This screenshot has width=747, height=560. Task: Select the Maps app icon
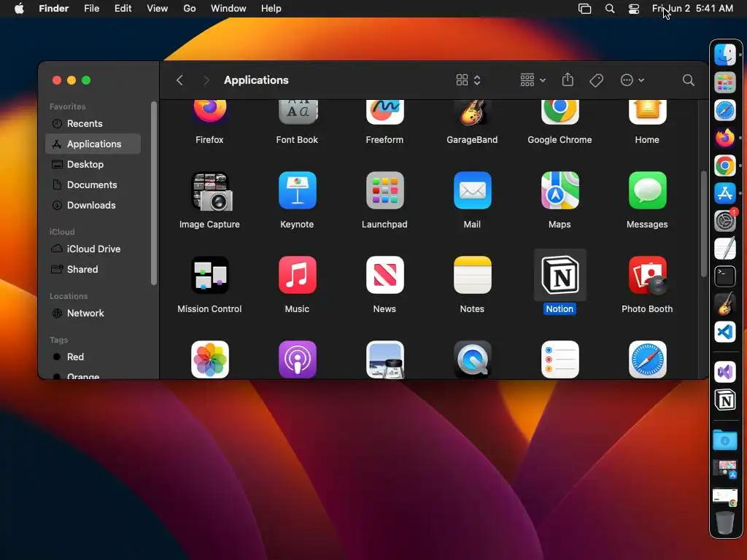560,190
